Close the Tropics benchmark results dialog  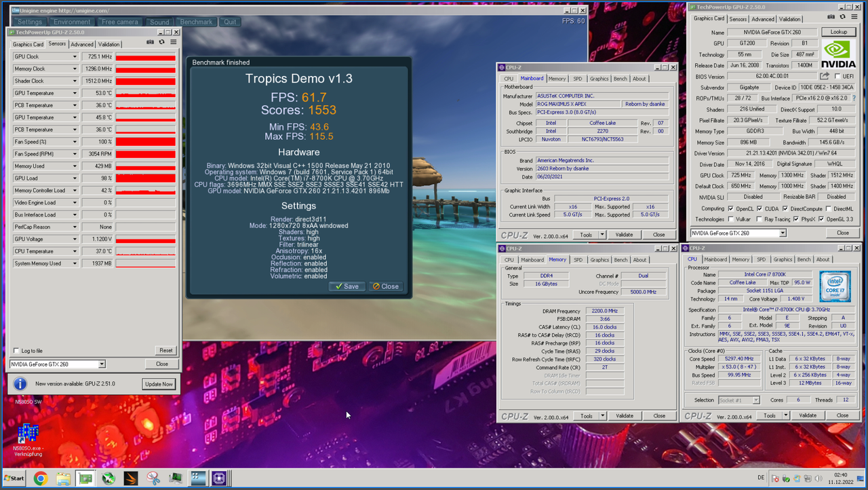pyautogui.click(x=385, y=286)
